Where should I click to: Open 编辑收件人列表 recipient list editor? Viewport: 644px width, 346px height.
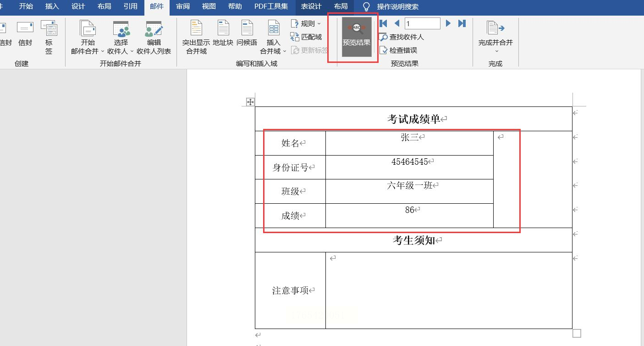coord(154,38)
